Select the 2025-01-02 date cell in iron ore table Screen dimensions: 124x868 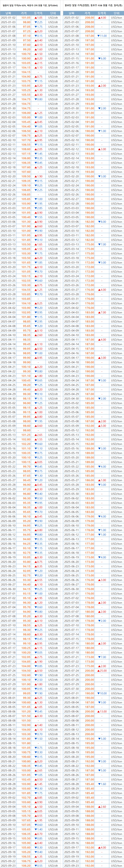[8, 18]
